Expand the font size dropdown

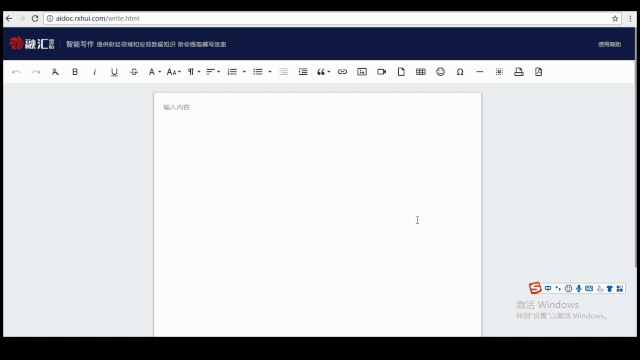(173, 72)
